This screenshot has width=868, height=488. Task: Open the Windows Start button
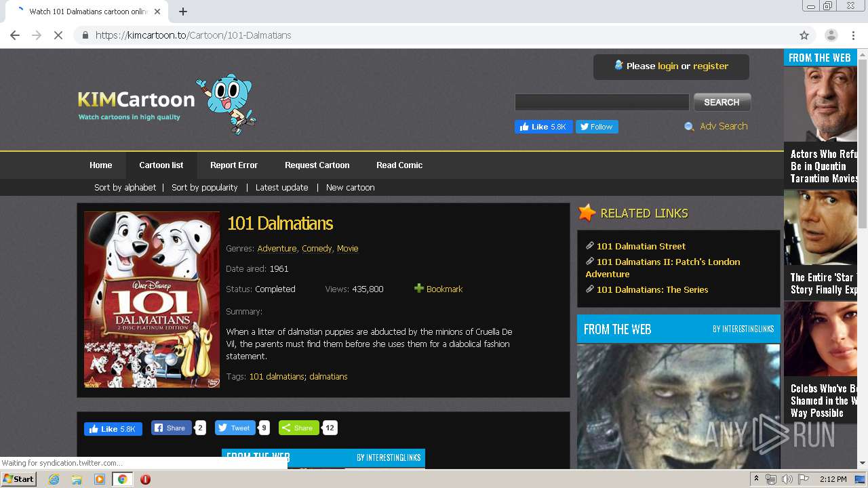pos(19,479)
